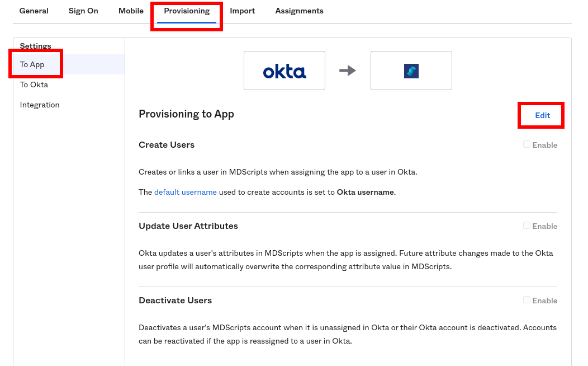Viewport: 588px width, 366px height.
Task: Enable the Create Users checkbox
Action: point(527,144)
